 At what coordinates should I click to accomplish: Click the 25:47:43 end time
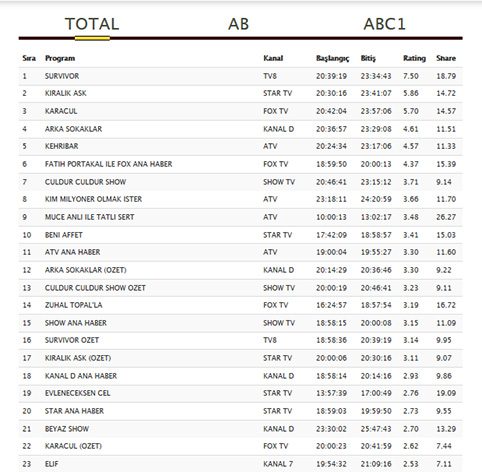[376, 429]
